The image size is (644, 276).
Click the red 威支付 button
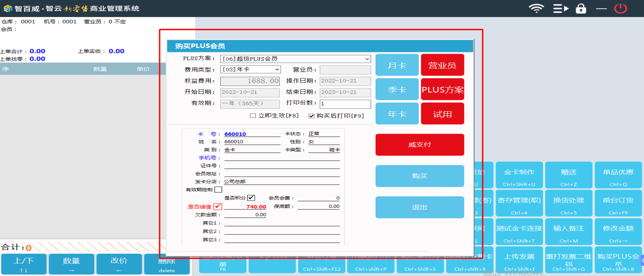419,145
